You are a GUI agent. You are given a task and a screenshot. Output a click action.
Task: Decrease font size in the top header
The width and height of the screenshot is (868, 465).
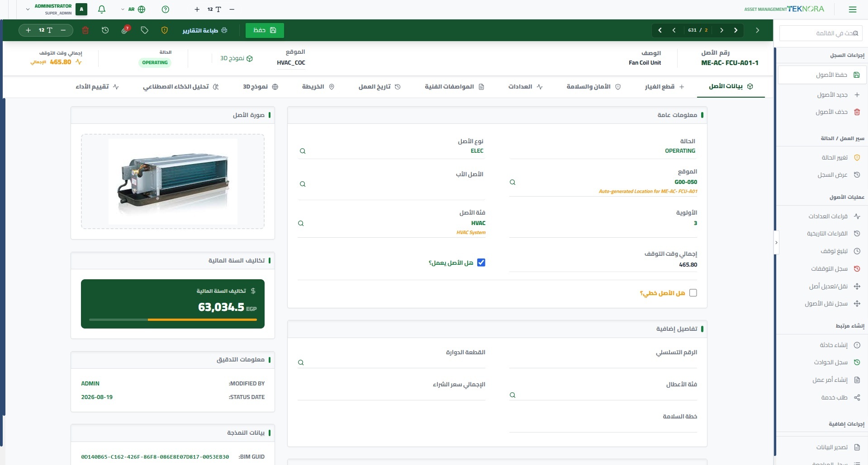pos(232,9)
